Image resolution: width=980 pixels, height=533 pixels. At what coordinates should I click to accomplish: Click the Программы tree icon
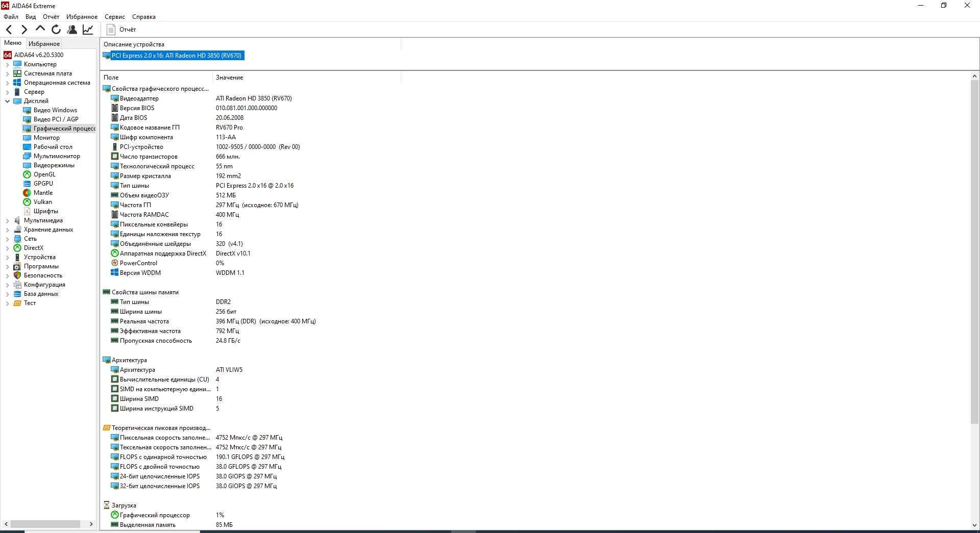click(x=17, y=266)
